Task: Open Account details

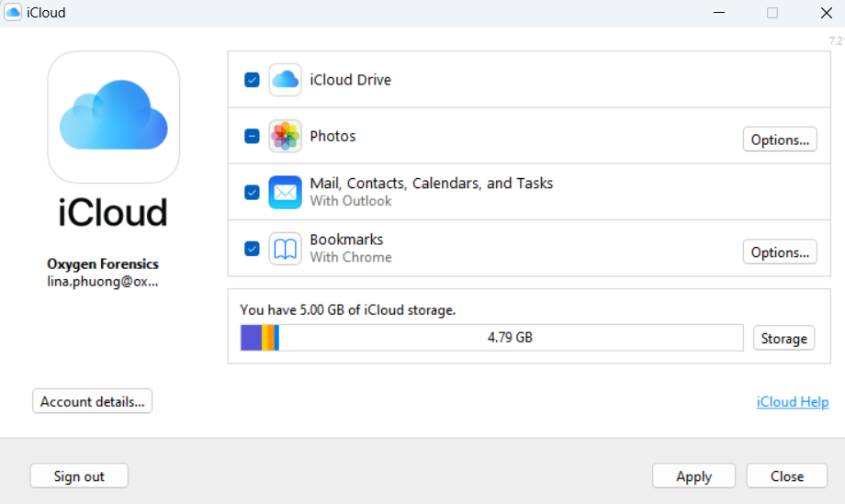Action: point(92,401)
